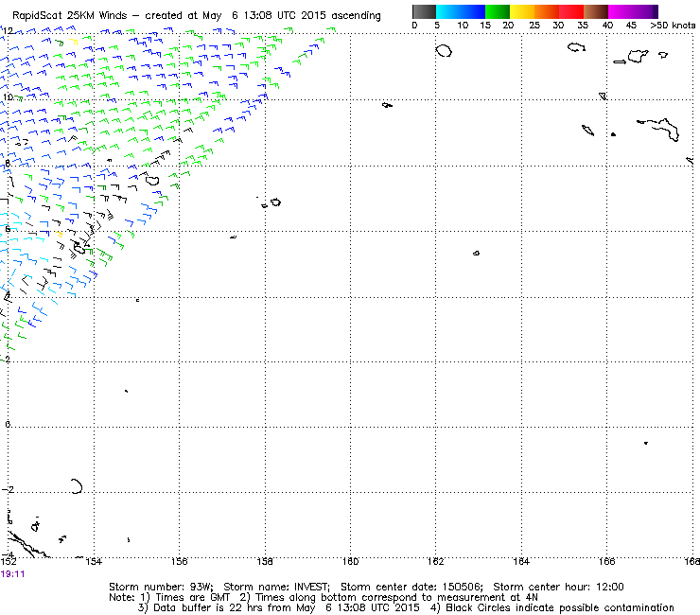Click the '12' latitude axis label
Image resolution: width=700 pixels, height=615 pixels.
tap(8, 30)
